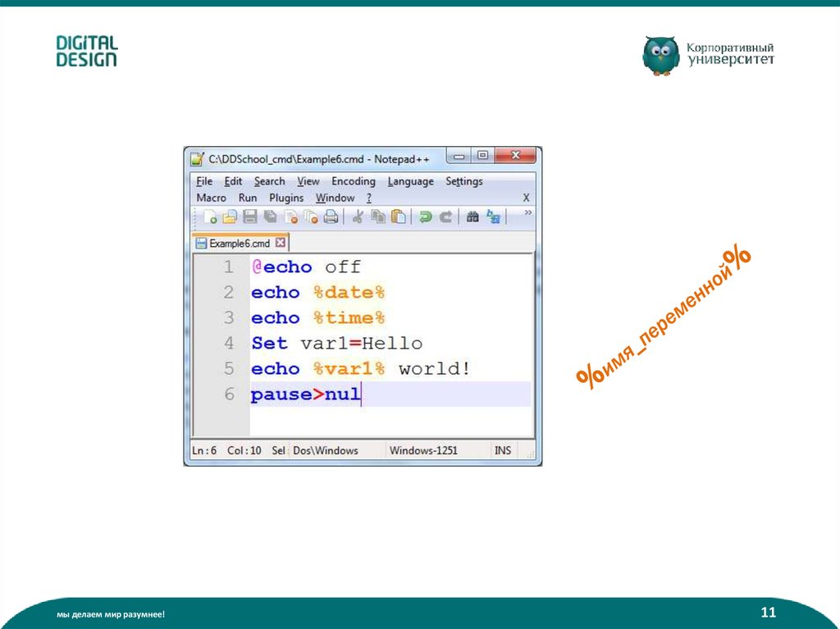Expand hidden toolbar items chevron
This screenshot has width=840, height=629.
pyautogui.click(x=527, y=212)
